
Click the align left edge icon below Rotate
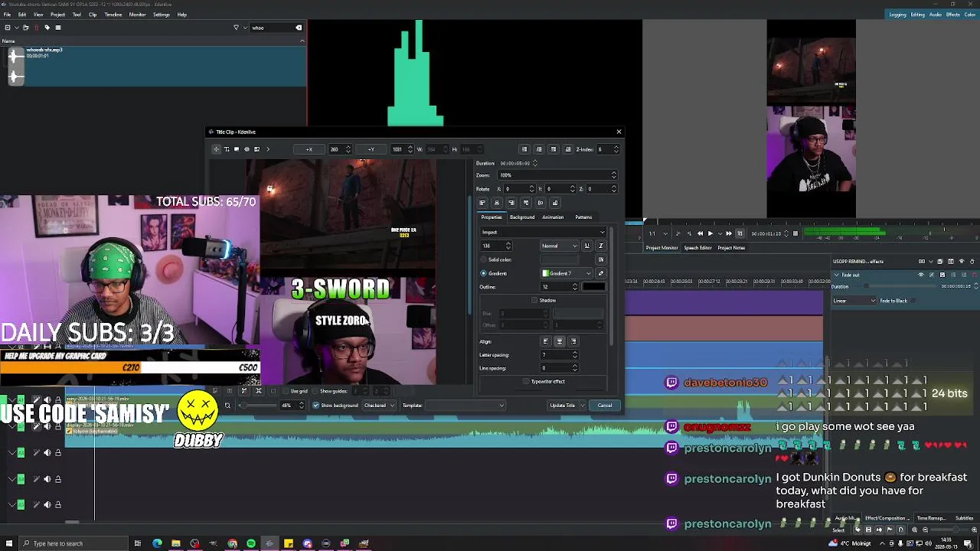(x=482, y=203)
